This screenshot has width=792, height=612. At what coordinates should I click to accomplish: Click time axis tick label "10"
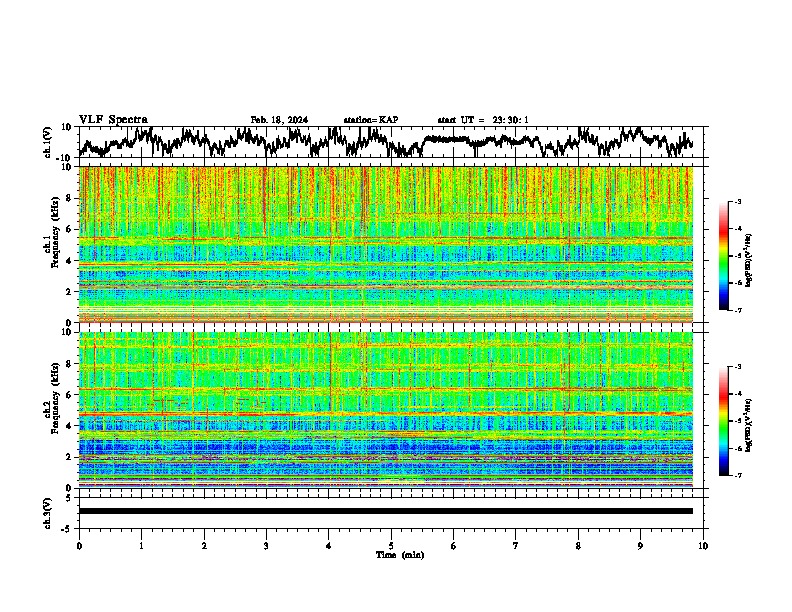pyautogui.click(x=703, y=546)
